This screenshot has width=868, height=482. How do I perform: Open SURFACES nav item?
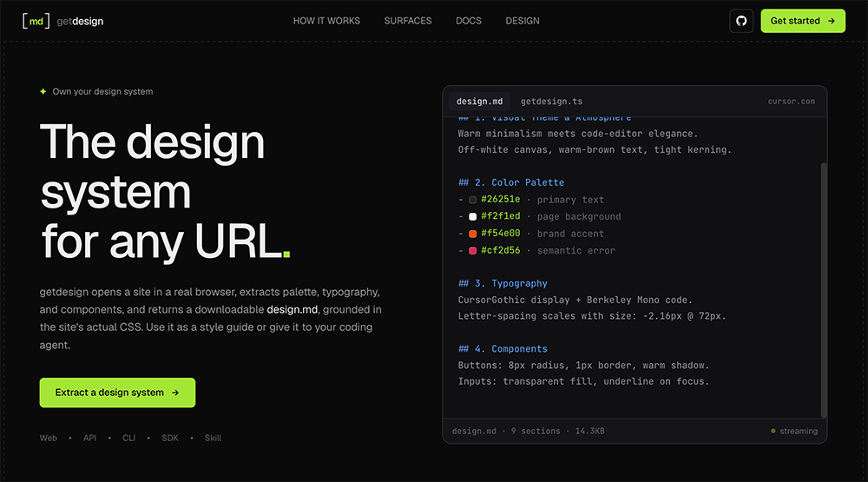point(408,21)
